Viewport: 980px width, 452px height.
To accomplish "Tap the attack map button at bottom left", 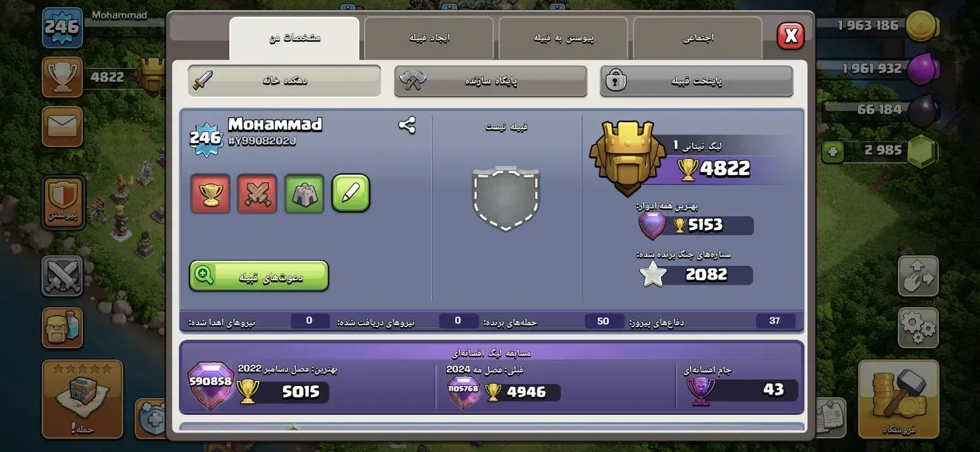I will pos(82,398).
